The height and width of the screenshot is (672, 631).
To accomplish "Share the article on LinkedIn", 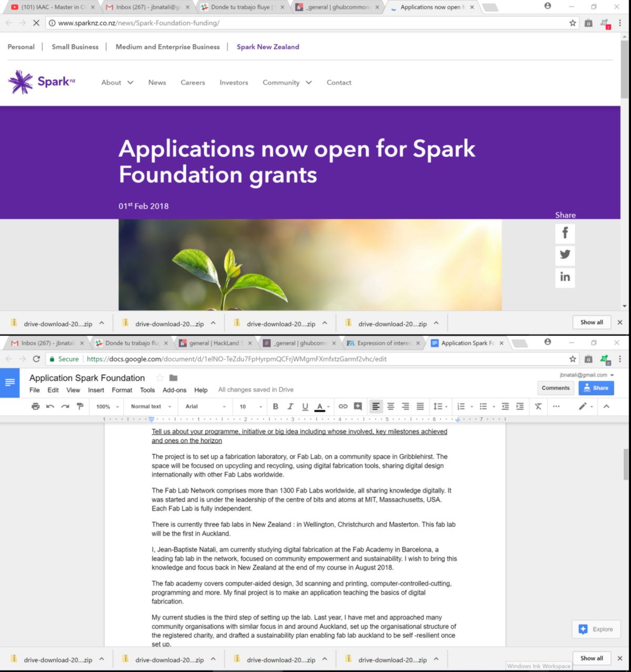I will [x=565, y=277].
